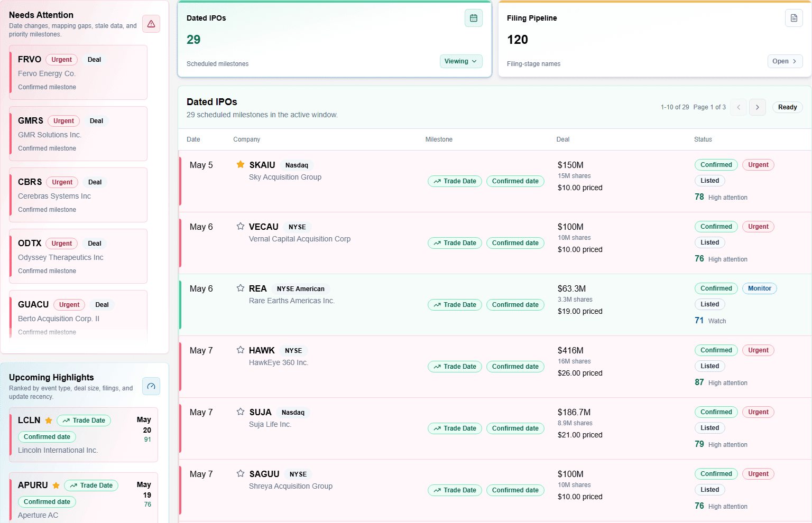The width and height of the screenshot is (812, 523).
Task: Sort by the Status column header
Action: pos(703,139)
